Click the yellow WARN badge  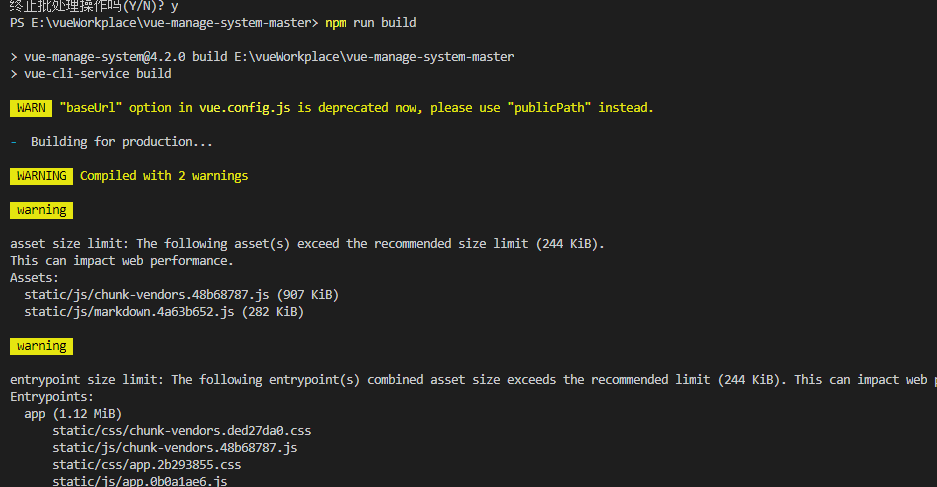click(30, 108)
